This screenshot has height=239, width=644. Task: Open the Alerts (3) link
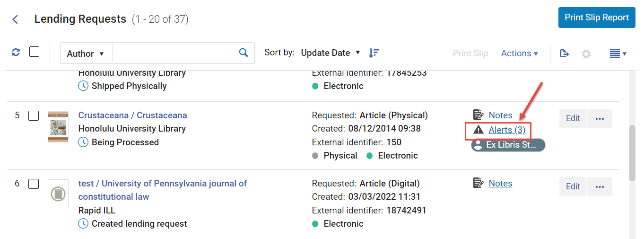click(x=507, y=130)
